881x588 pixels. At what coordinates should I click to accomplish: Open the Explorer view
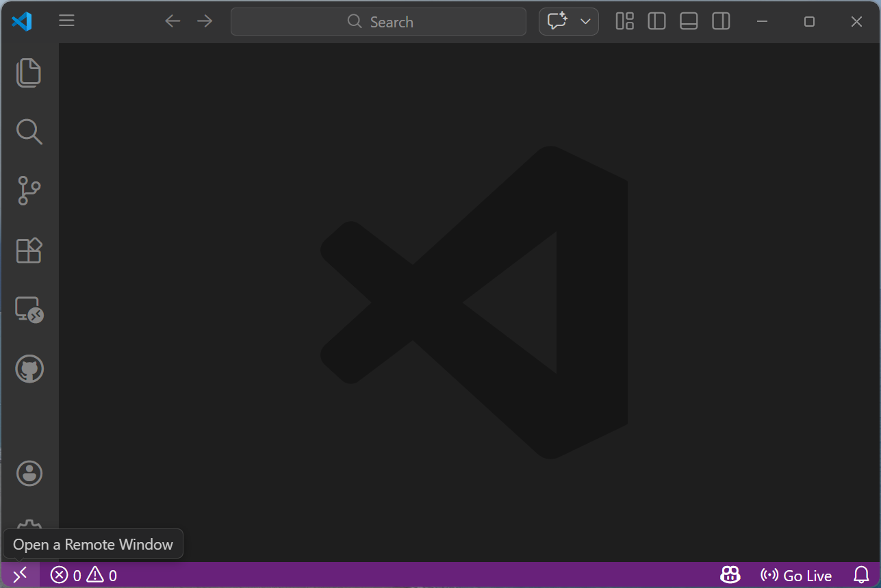(x=29, y=73)
